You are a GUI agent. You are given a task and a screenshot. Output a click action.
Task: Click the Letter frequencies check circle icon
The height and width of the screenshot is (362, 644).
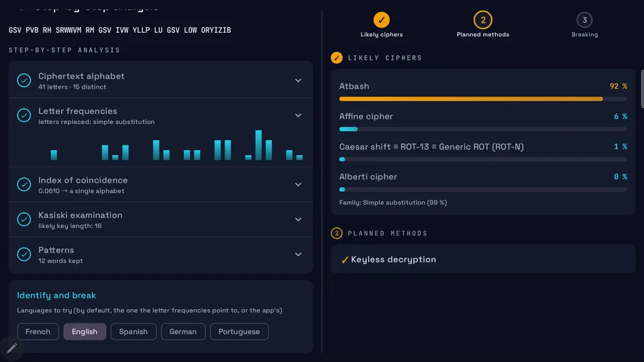[24, 115]
